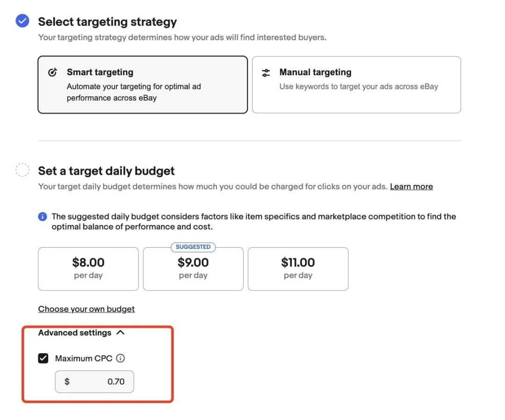The image size is (505, 420).
Task: Click the dashed circle beside daily budget heading
Action: pyautogui.click(x=22, y=170)
